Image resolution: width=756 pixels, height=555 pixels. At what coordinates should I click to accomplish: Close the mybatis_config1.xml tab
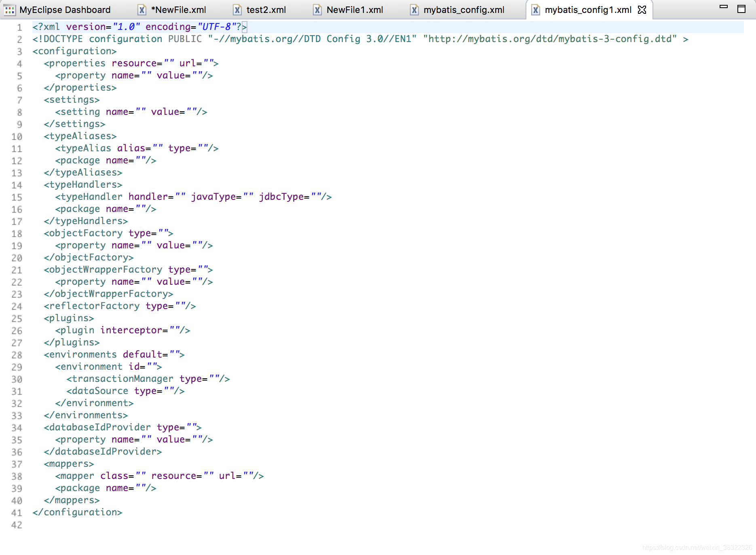[x=642, y=10]
